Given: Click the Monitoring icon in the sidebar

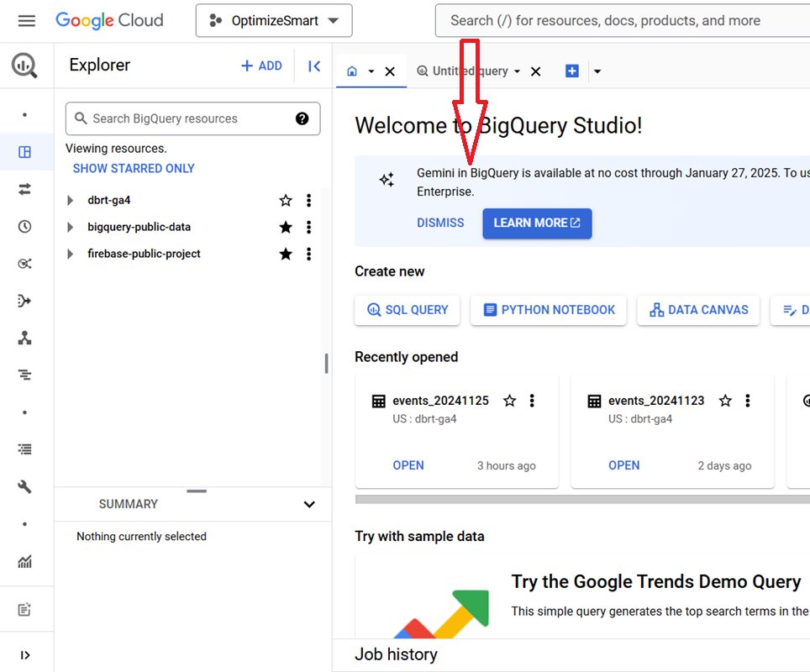Looking at the screenshot, I should point(26,559).
